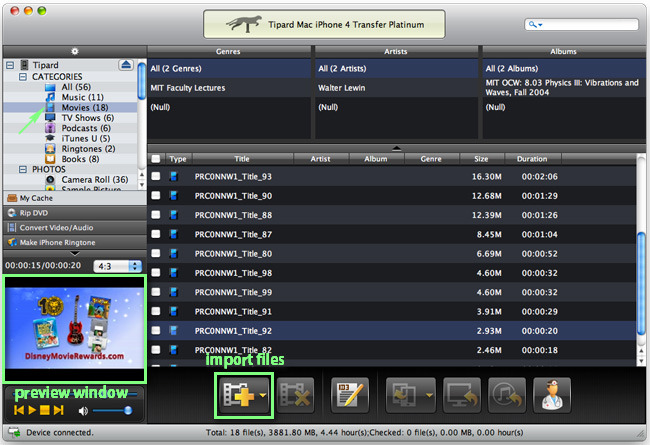This screenshot has height=445, width=650.
Task: Click the preview window video thumbnail
Action: 75,328
